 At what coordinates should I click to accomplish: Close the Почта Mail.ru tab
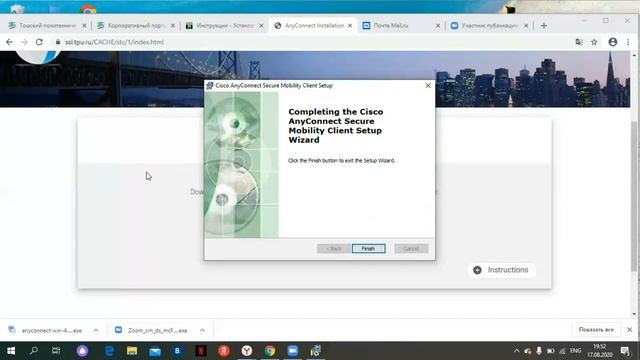438,26
